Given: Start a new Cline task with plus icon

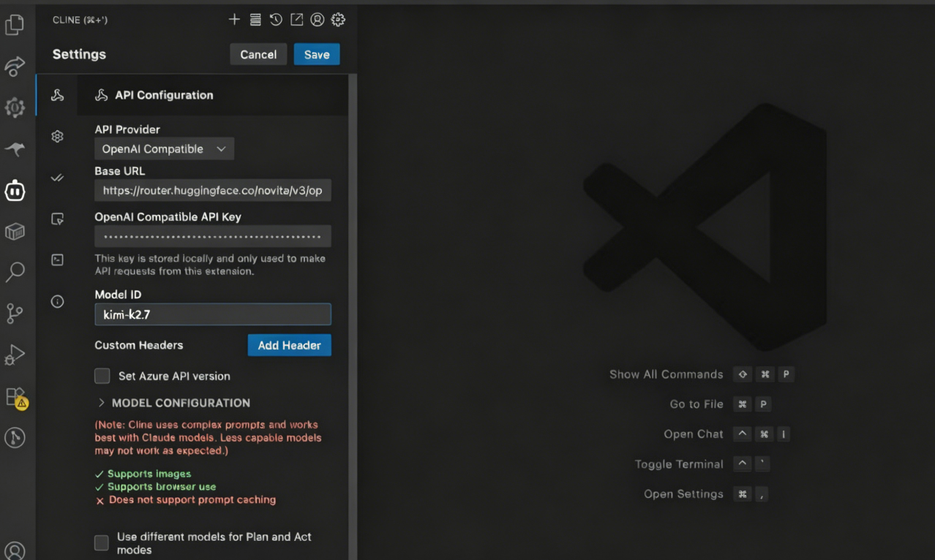Looking at the screenshot, I should (234, 20).
